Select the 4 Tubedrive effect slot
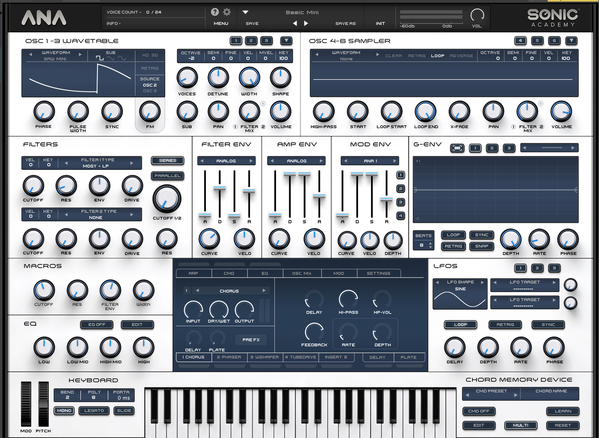This screenshot has width=599, height=438. click(x=300, y=357)
